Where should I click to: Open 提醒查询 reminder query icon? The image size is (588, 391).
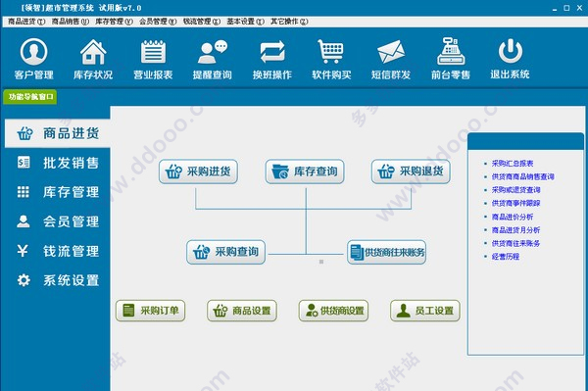coord(213,52)
